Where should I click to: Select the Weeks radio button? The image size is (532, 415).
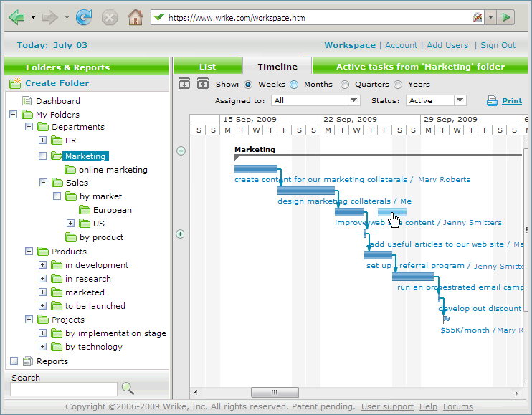click(248, 85)
